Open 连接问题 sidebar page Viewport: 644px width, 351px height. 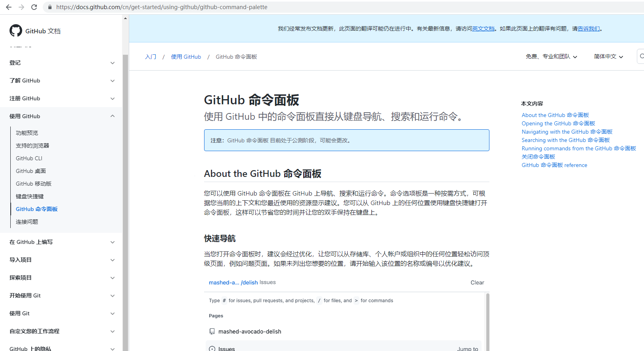click(x=27, y=222)
